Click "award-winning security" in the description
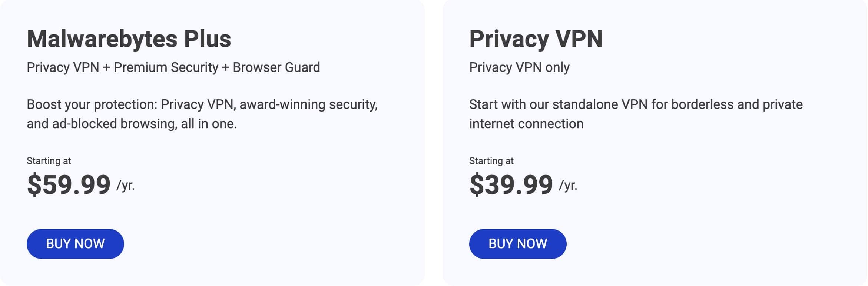Screen dimensions: 868x286 [309, 105]
